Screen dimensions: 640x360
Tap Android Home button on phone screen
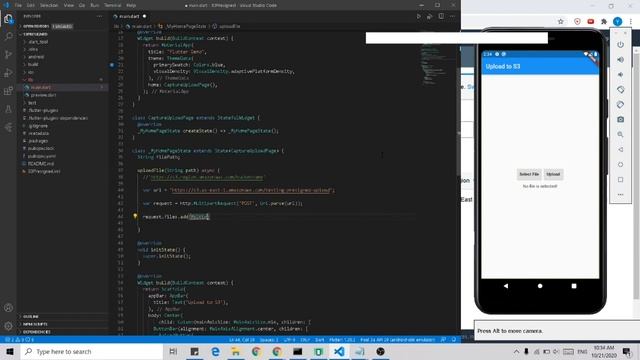click(540, 286)
